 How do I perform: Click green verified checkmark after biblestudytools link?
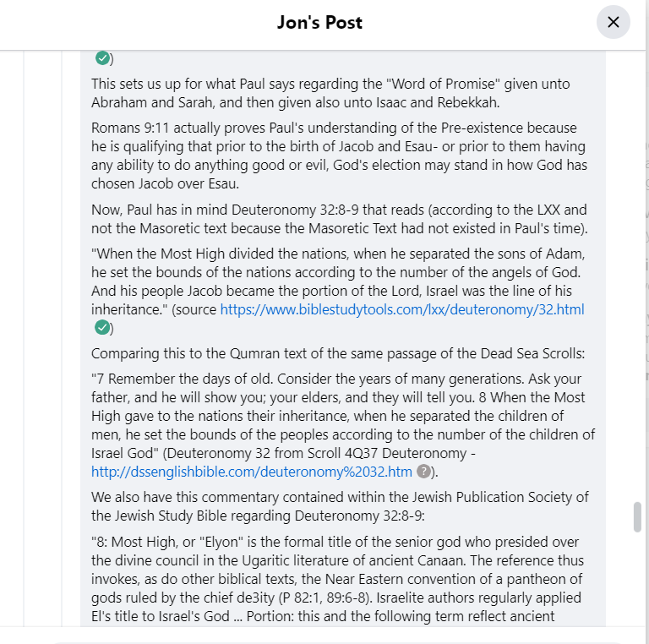tap(101, 327)
